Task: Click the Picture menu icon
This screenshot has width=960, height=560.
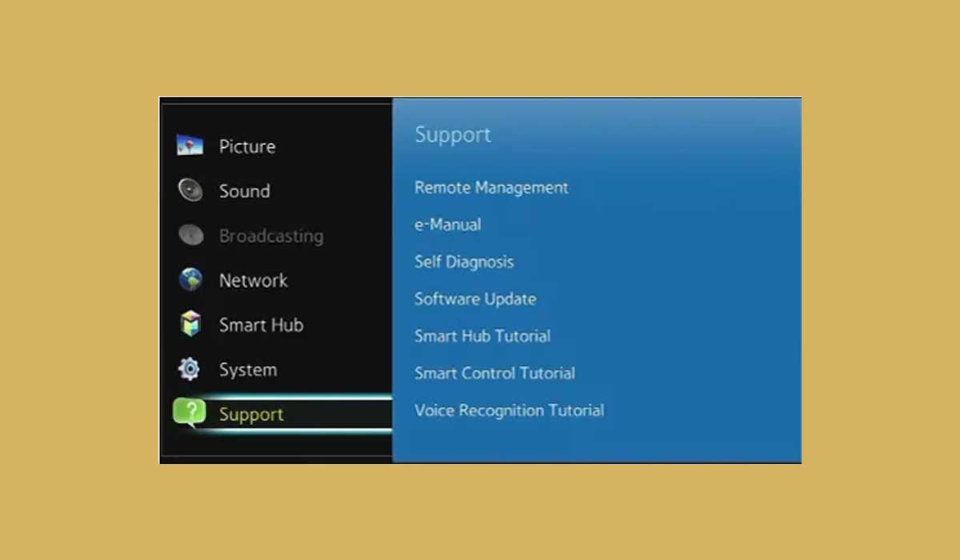Action: click(x=190, y=146)
